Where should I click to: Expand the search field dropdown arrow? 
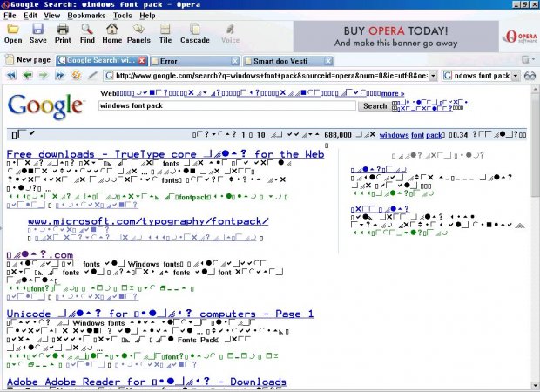(x=516, y=76)
